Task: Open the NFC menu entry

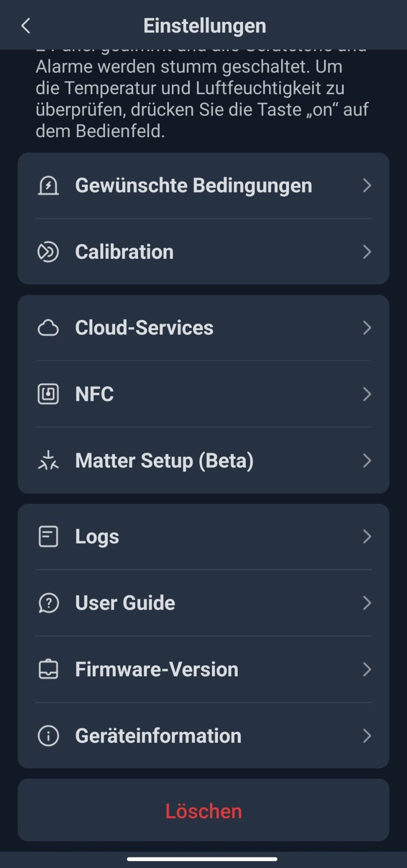Action: pos(203,394)
